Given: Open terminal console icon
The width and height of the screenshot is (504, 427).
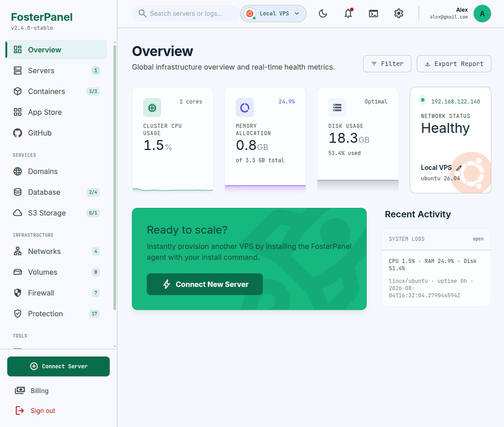Looking at the screenshot, I should pyautogui.click(x=373, y=14).
